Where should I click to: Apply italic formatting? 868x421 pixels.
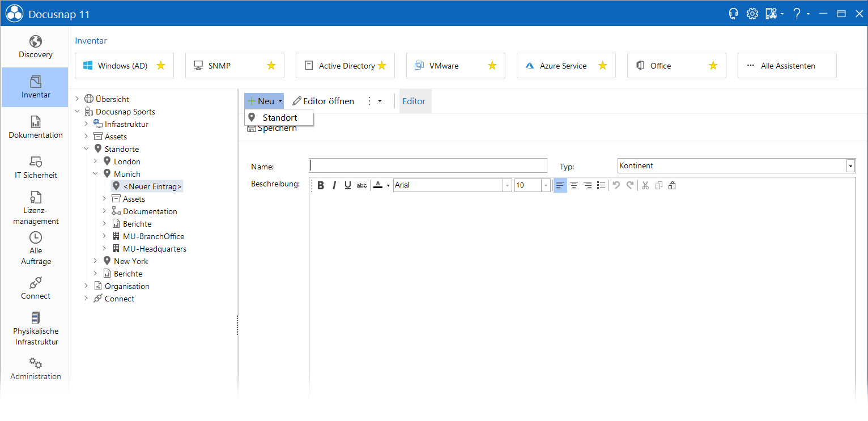(334, 185)
